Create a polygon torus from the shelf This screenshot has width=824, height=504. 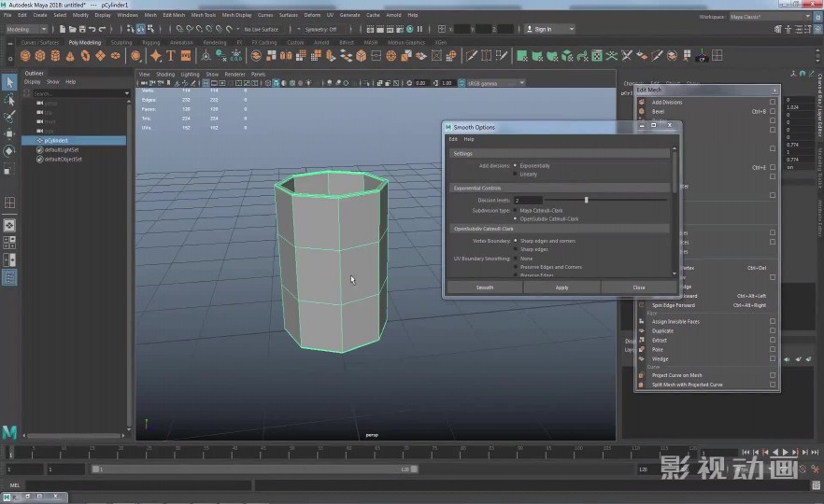pos(85,56)
